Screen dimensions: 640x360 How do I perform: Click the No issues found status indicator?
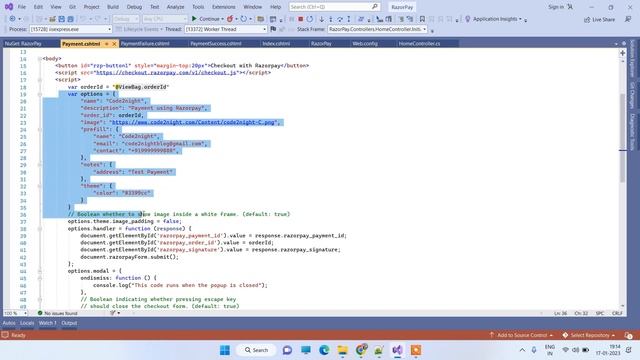[57, 313]
